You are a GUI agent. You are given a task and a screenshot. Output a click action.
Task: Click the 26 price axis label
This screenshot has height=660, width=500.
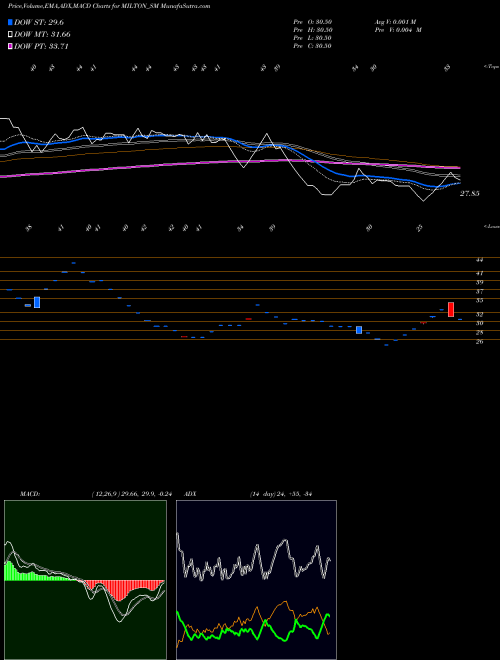(x=479, y=342)
